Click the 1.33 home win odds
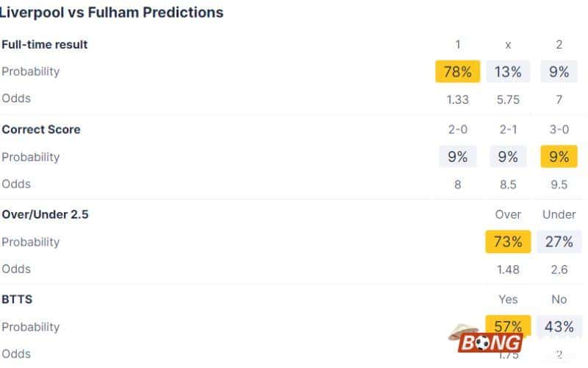Viewport: 588px width, 368px height. [457, 99]
